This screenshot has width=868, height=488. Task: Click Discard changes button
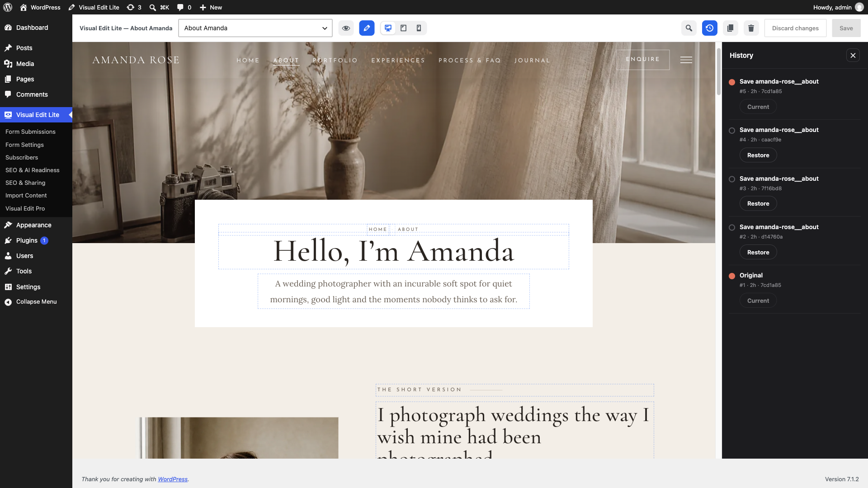click(795, 28)
